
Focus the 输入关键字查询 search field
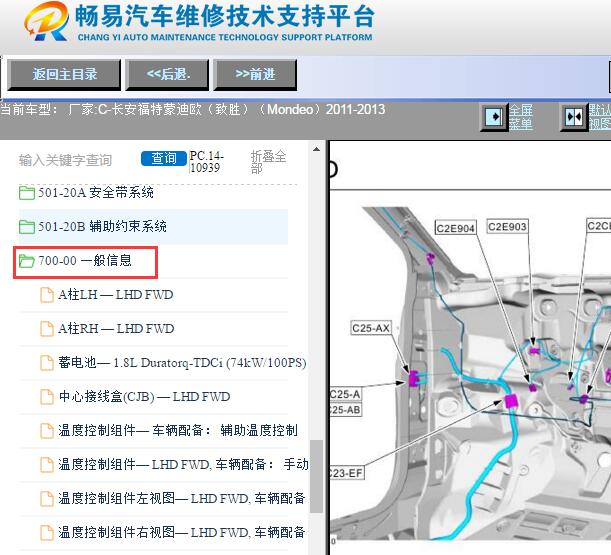pyautogui.click(x=65, y=160)
